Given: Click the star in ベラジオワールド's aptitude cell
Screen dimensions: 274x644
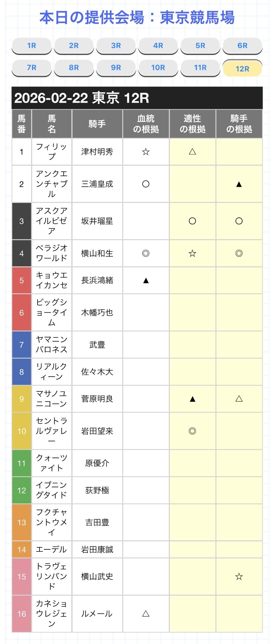Looking at the screenshot, I should [x=192, y=253].
